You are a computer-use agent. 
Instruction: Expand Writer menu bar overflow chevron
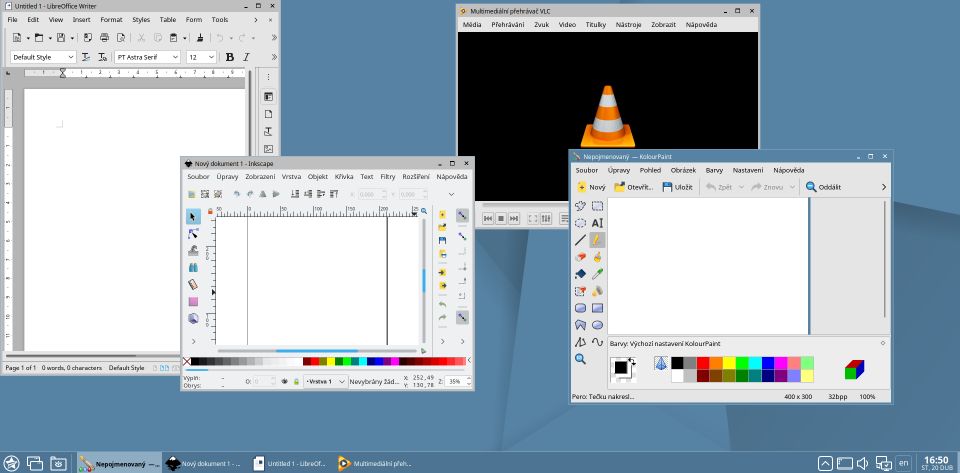point(257,20)
